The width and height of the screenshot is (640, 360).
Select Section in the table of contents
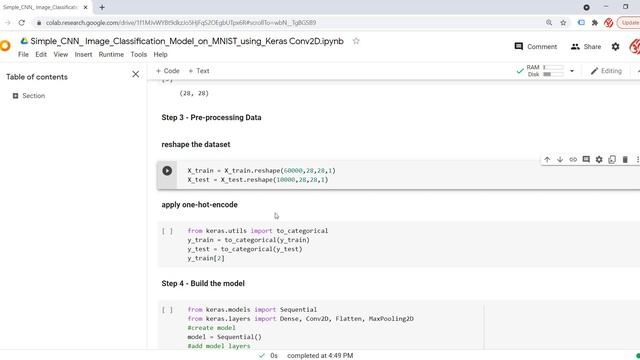point(33,96)
